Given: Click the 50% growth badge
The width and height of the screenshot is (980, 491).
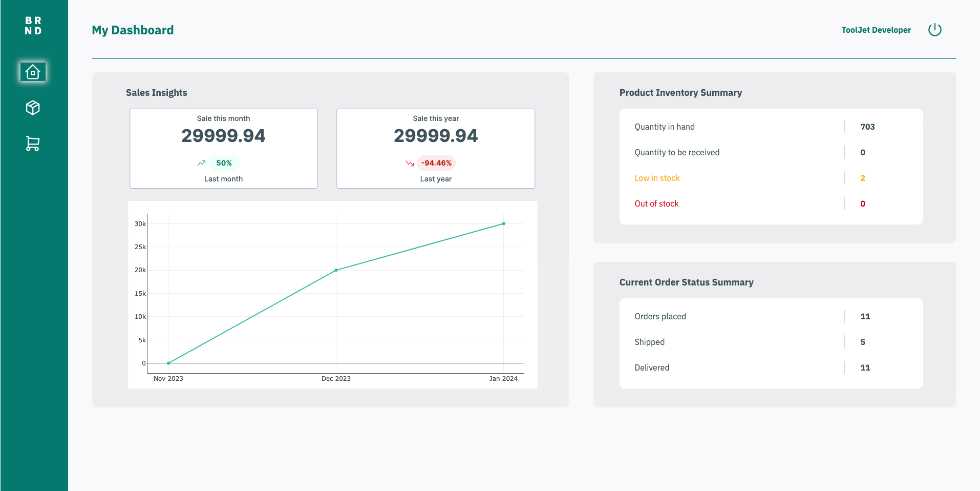Looking at the screenshot, I should tap(224, 163).
